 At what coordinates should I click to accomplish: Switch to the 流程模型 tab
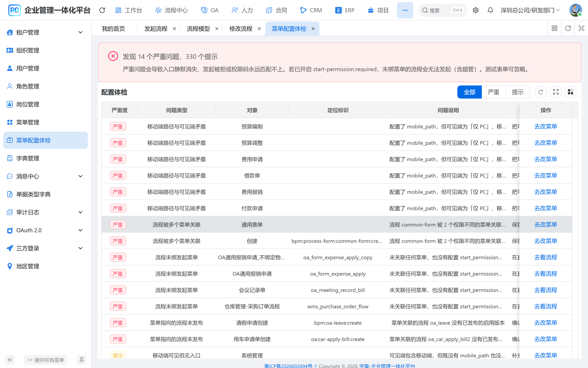click(x=198, y=29)
